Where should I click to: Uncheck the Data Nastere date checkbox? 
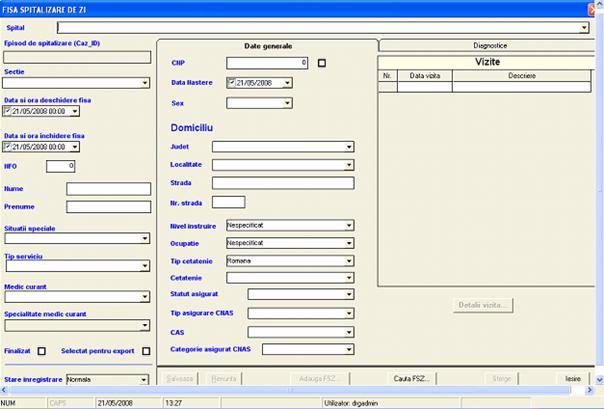(x=232, y=82)
